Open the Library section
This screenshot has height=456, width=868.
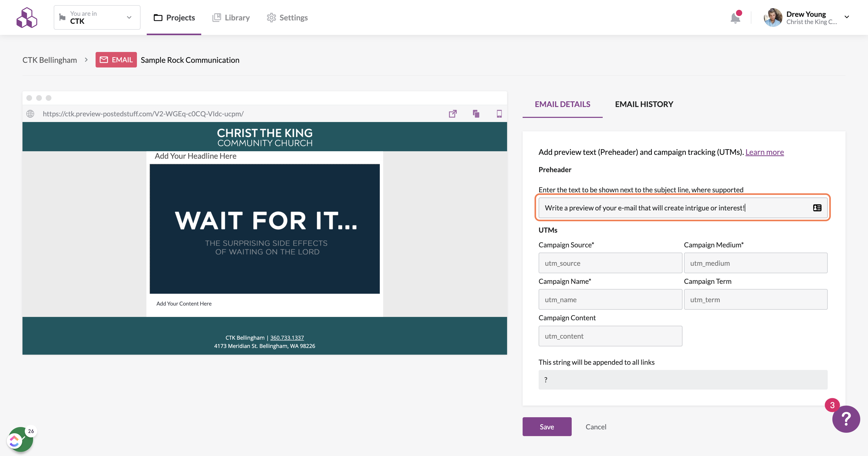pyautogui.click(x=231, y=18)
